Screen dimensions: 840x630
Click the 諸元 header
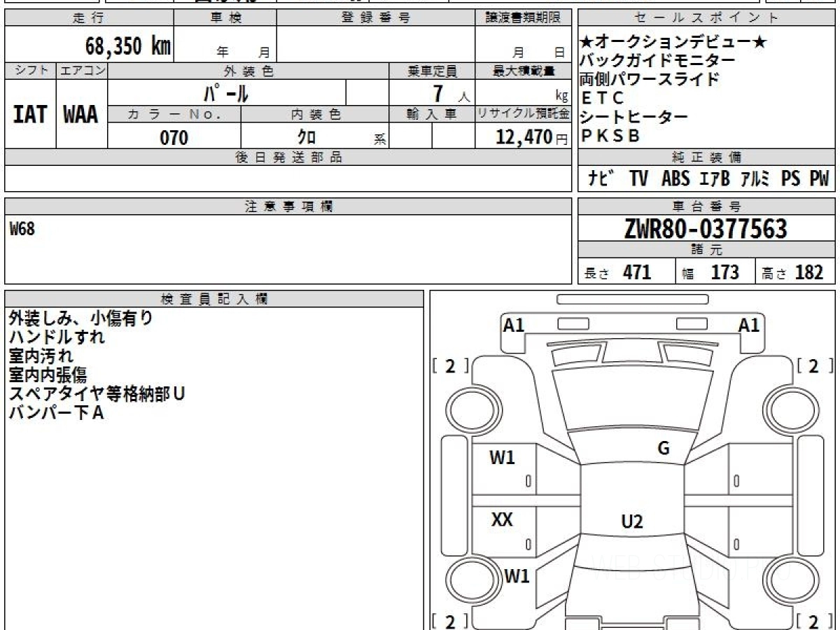tap(707, 250)
